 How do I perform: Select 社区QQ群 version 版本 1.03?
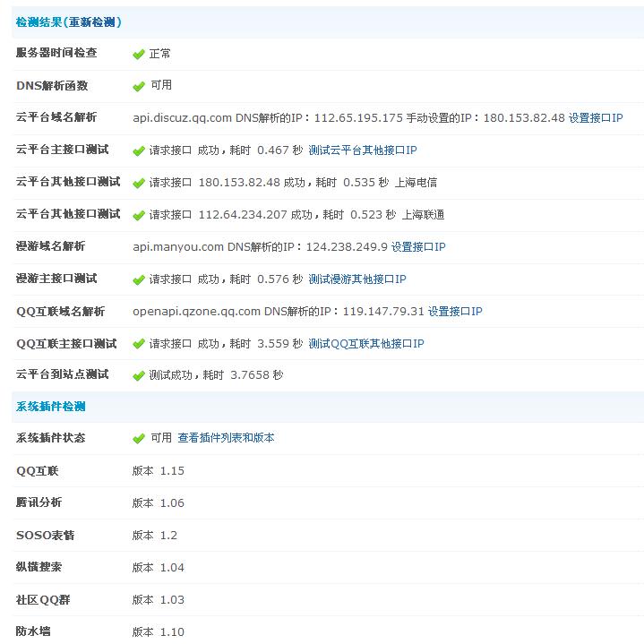(x=159, y=599)
